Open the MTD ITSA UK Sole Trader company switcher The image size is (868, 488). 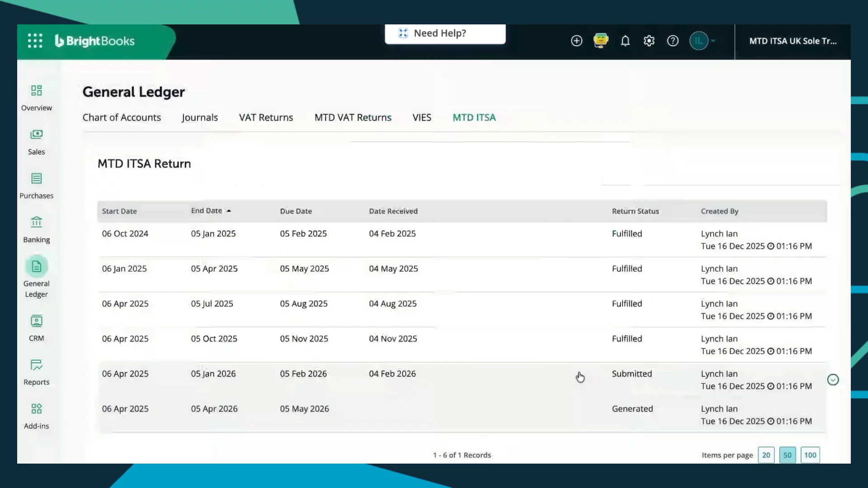(x=793, y=41)
